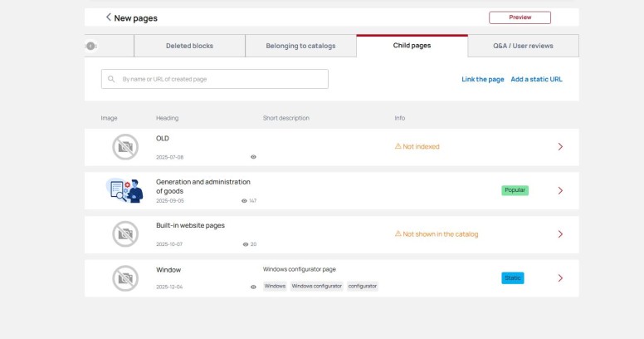Click the views eye icon for Built-in website pages
Viewport: 644px width, 339px height.
click(x=246, y=244)
